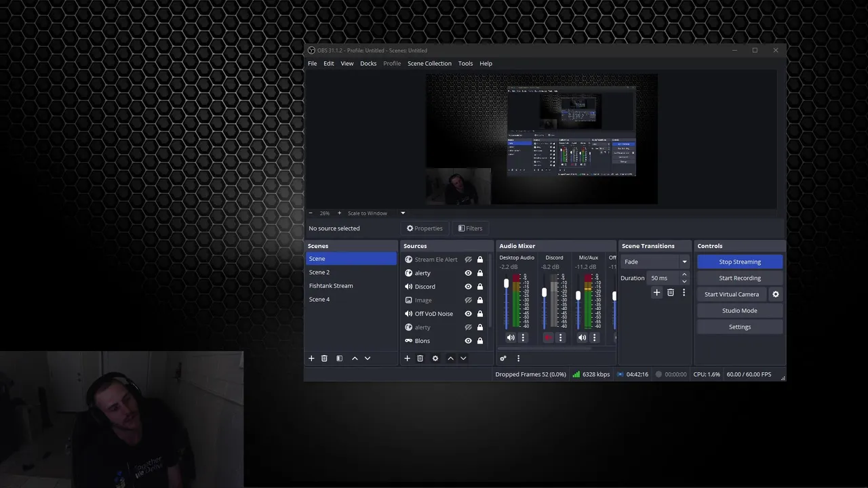The width and height of the screenshot is (868, 488).
Task: Increase transition duration with up arrow
Action: point(684,274)
